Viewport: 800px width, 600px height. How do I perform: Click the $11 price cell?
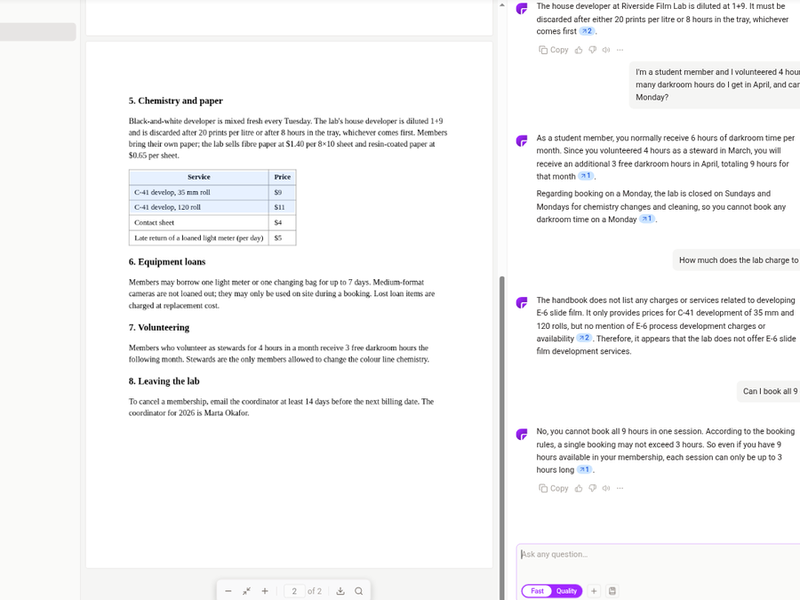coord(282,207)
